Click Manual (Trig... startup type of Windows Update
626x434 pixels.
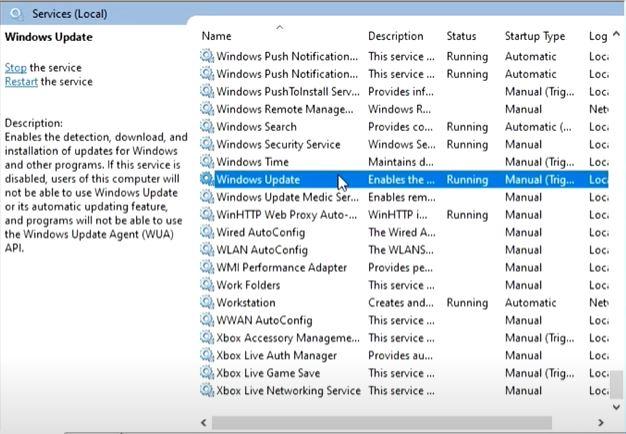pyautogui.click(x=539, y=180)
